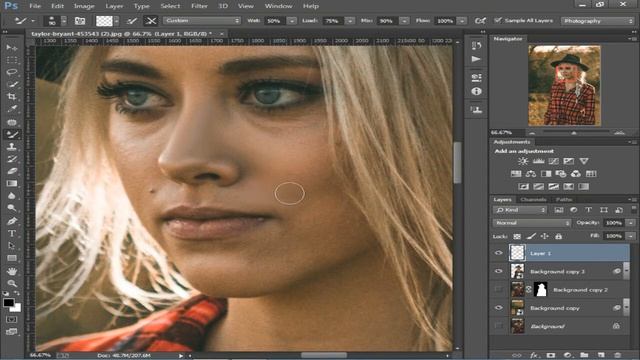Open the Mix percentage dropdown arrow

point(404,21)
